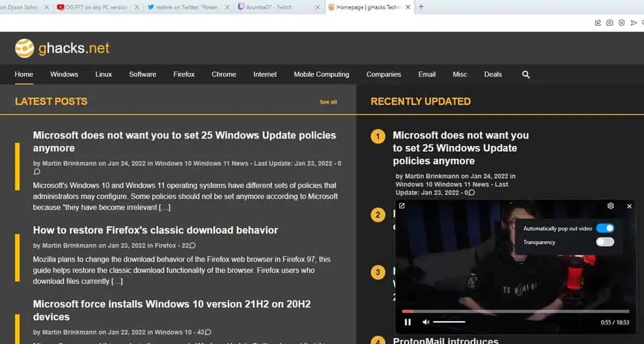The image size is (644, 344).
Task: Select Mobile Computing in navigation bar
Action: [x=321, y=75]
